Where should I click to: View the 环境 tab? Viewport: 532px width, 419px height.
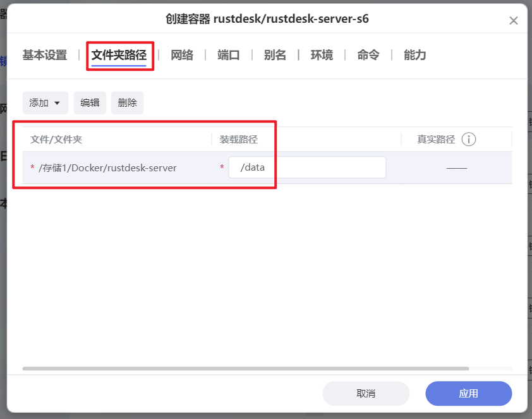pyautogui.click(x=321, y=55)
